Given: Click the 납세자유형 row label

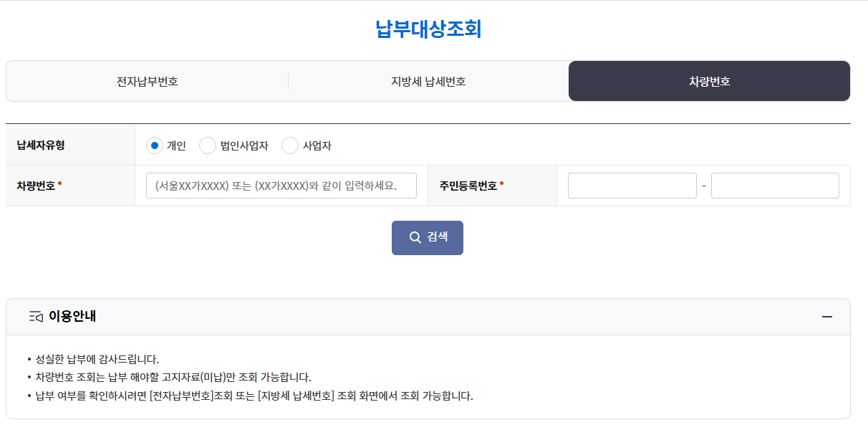Looking at the screenshot, I should click(41, 144).
